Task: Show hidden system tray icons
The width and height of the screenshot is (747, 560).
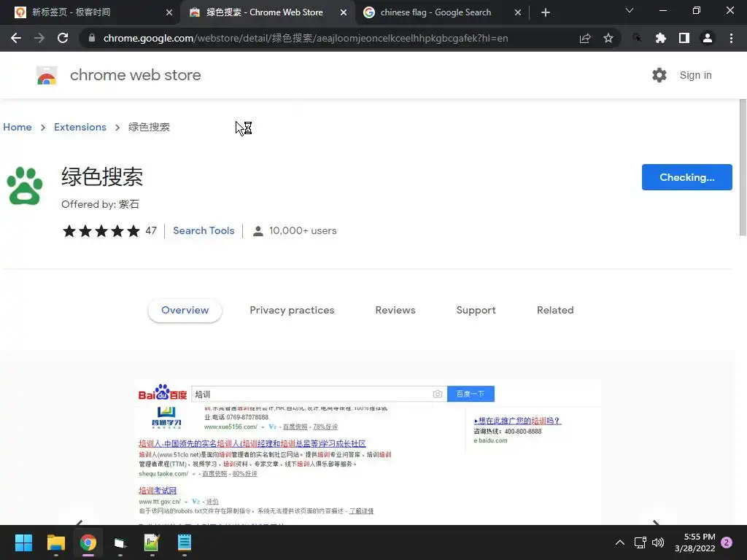Action: coord(620,542)
